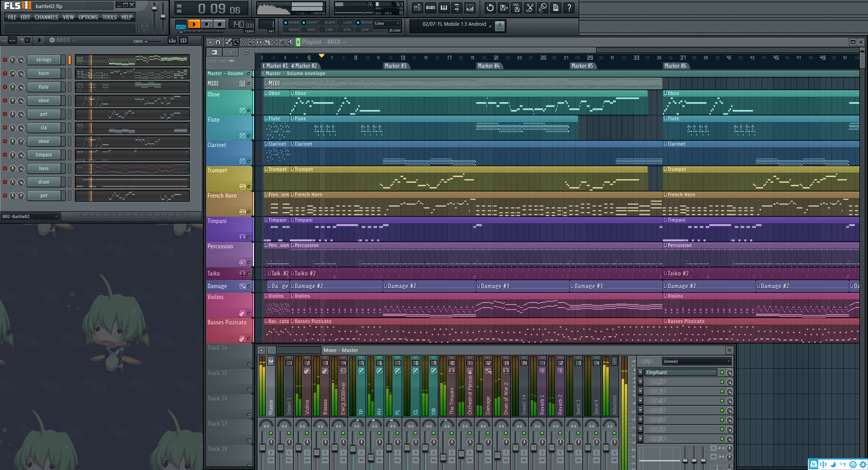
Task: Select the Draw pencil tool in Playlist
Action: 229,42
